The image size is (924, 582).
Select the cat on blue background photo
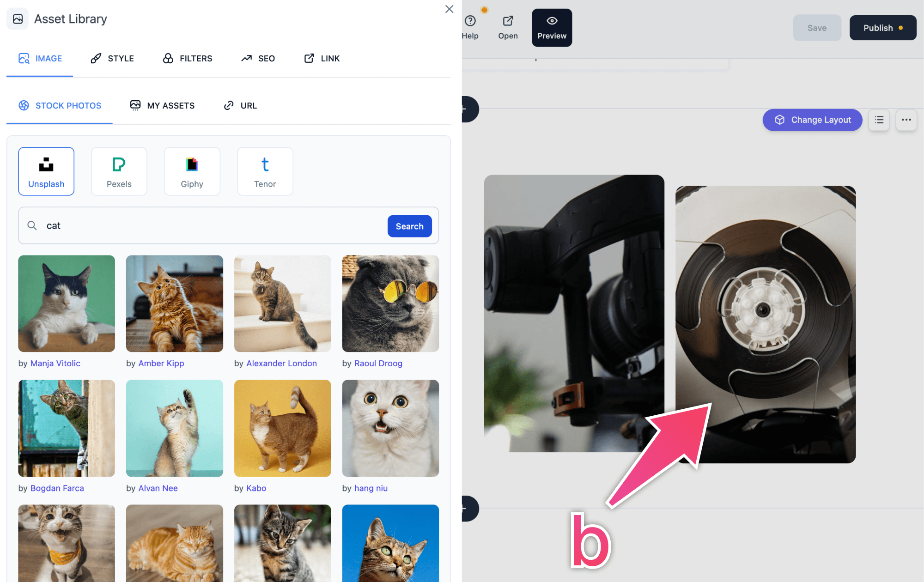coord(390,543)
